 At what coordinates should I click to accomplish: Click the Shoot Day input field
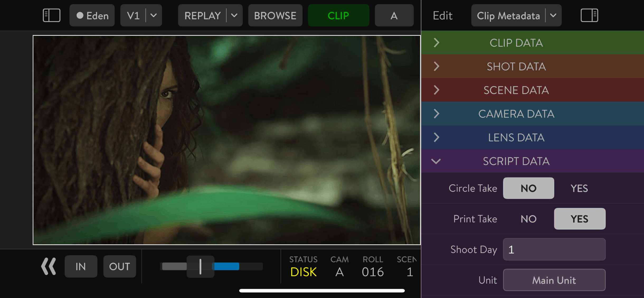[x=554, y=249]
